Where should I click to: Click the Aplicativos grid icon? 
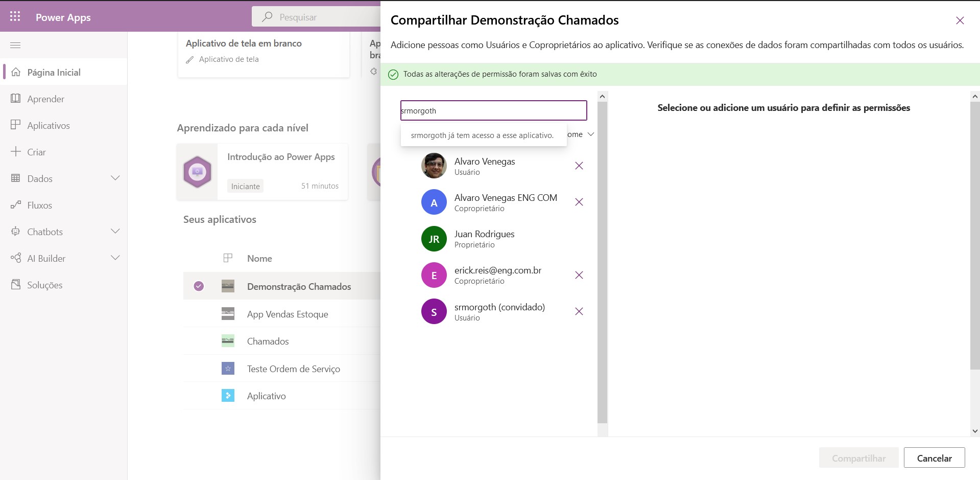(16, 125)
